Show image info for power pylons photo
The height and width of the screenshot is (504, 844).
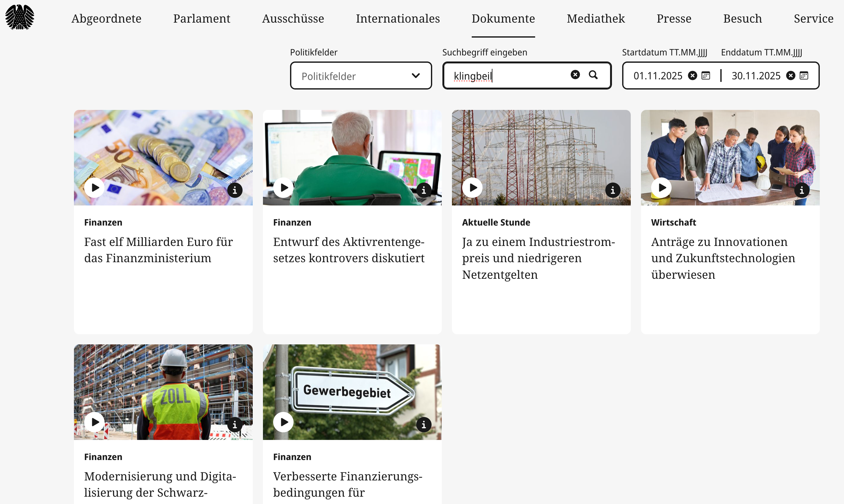(613, 190)
